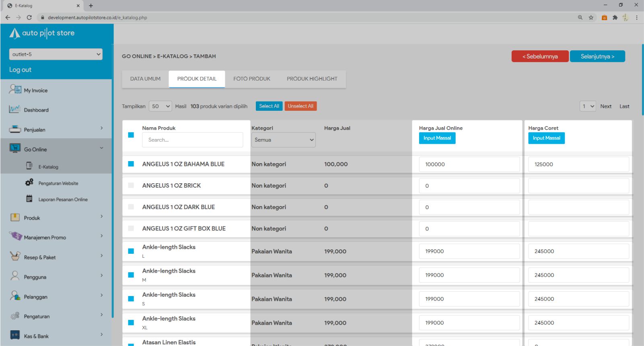The image size is (644, 346).
Task: Click the Kas & Bank safe icon
Action: 15,336
